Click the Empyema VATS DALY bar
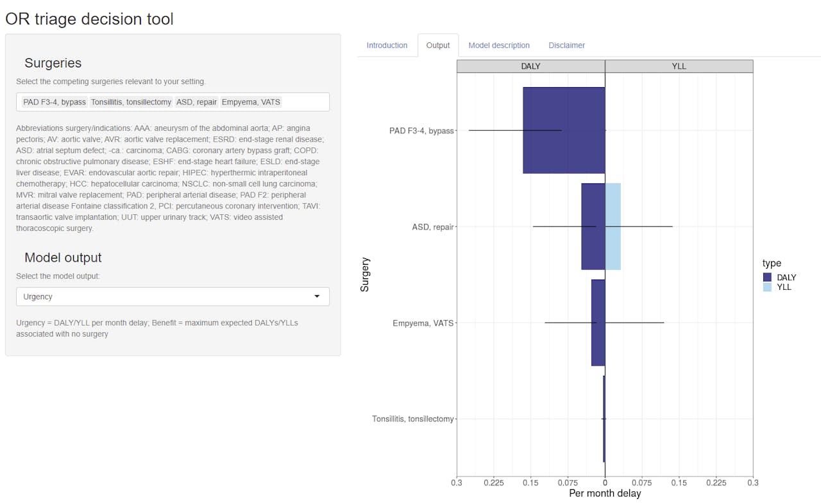 (x=598, y=346)
